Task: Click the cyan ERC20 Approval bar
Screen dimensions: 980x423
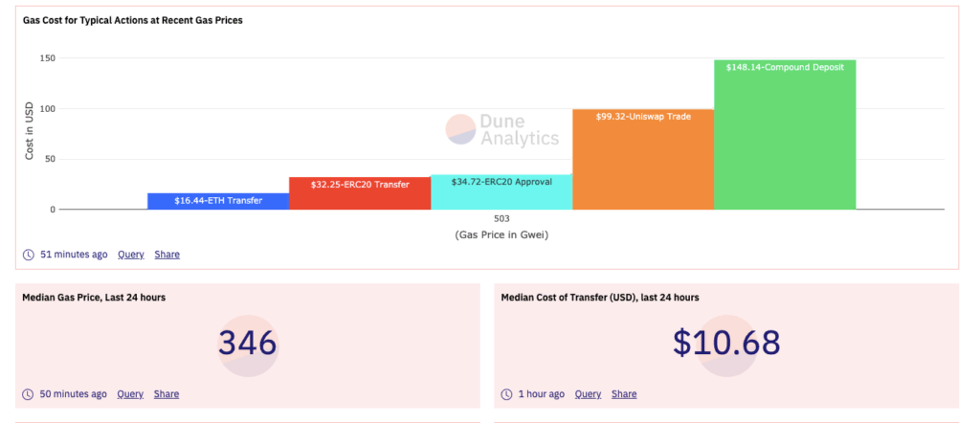Action: [501, 191]
